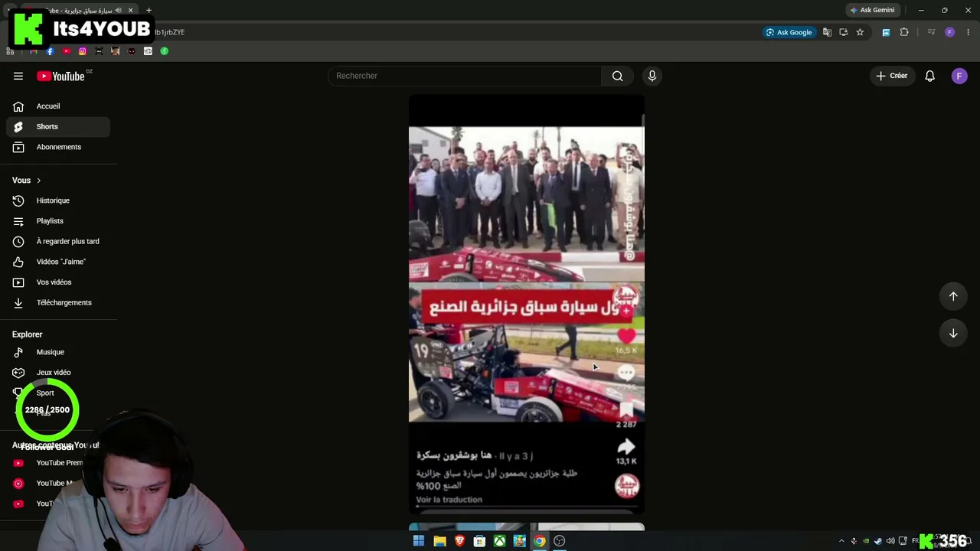Go to the YouTube home logo

pos(60,76)
